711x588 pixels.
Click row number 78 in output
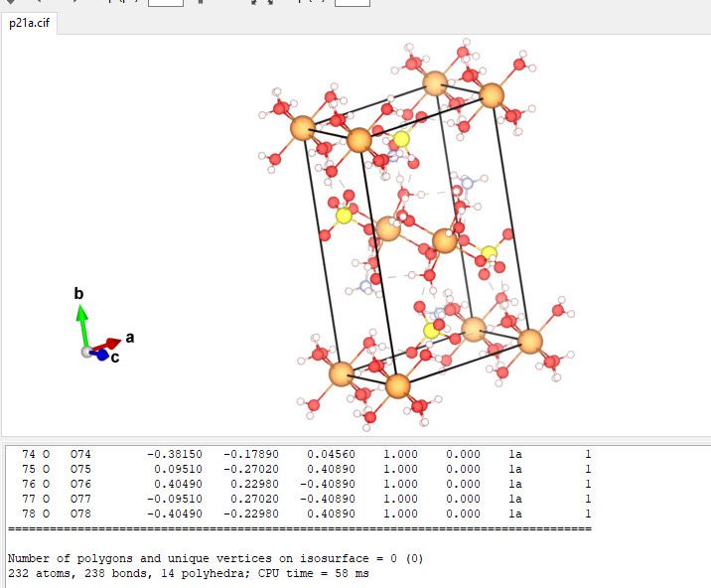click(29, 514)
